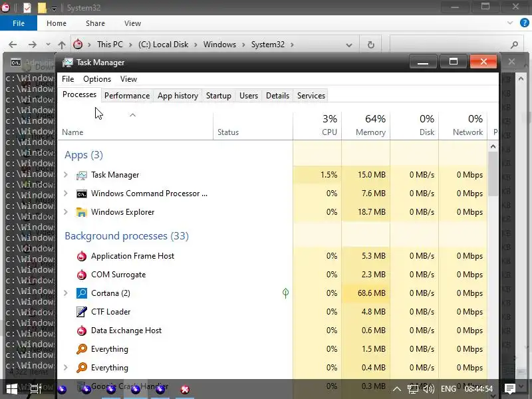Viewport: 532px width, 399px height.
Task: Open the Windows Start menu
Action: [12, 389]
